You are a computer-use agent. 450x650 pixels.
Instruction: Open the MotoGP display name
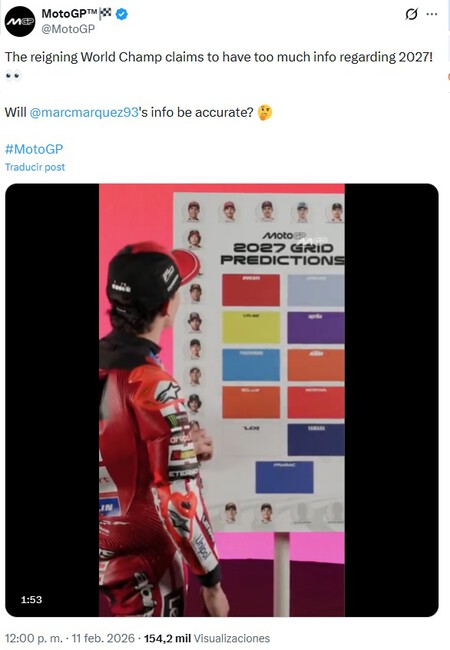tap(69, 14)
